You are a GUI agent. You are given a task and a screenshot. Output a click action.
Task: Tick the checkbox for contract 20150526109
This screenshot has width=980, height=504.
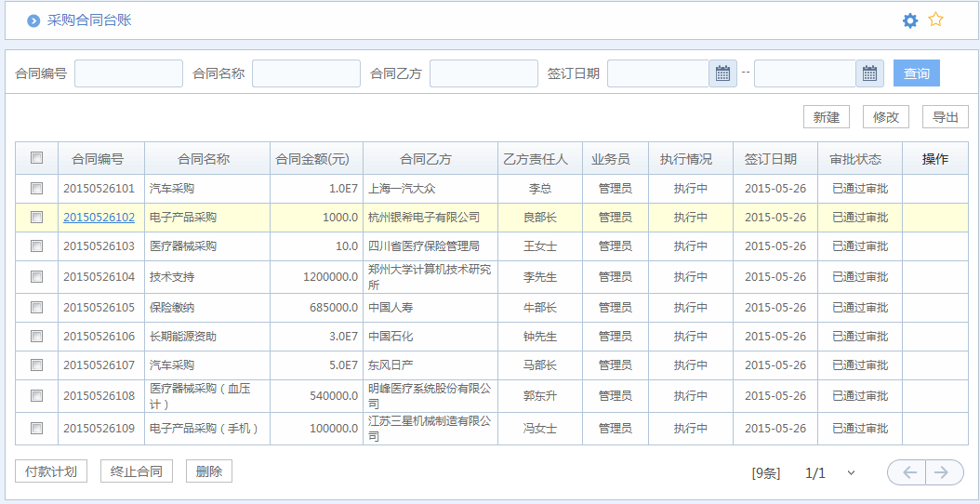pyautogui.click(x=37, y=429)
